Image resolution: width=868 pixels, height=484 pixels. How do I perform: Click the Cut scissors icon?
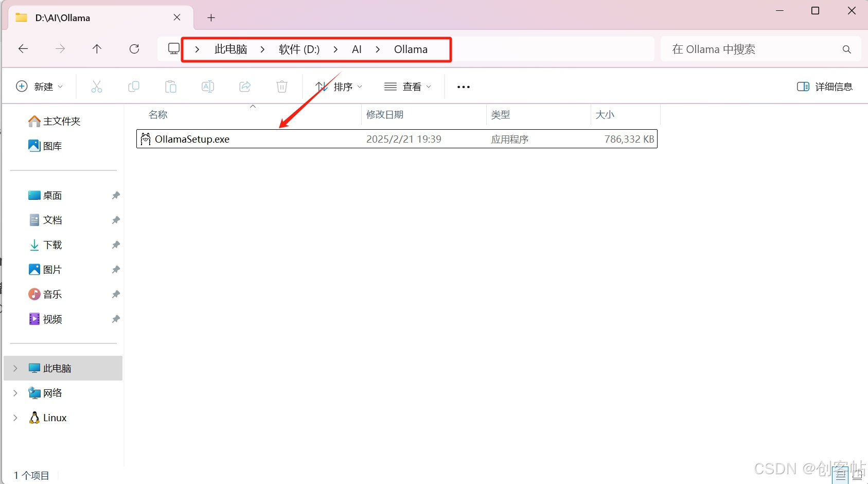click(96, 87)
